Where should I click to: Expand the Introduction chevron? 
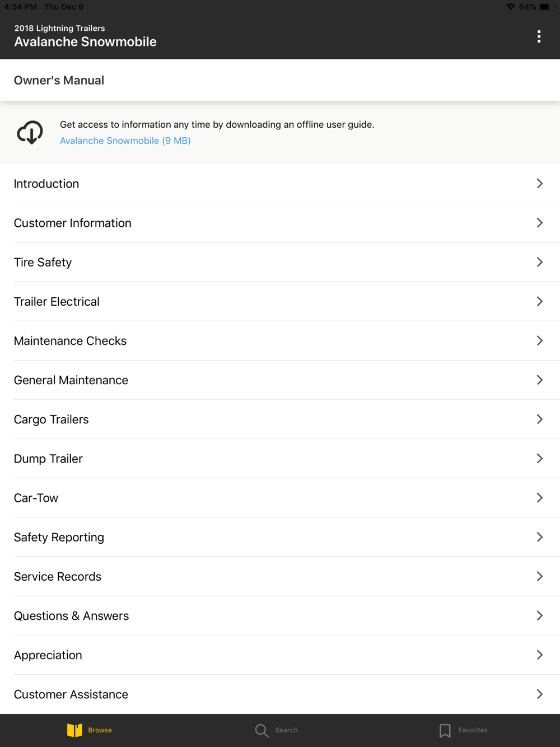click(x=539, y=184)
